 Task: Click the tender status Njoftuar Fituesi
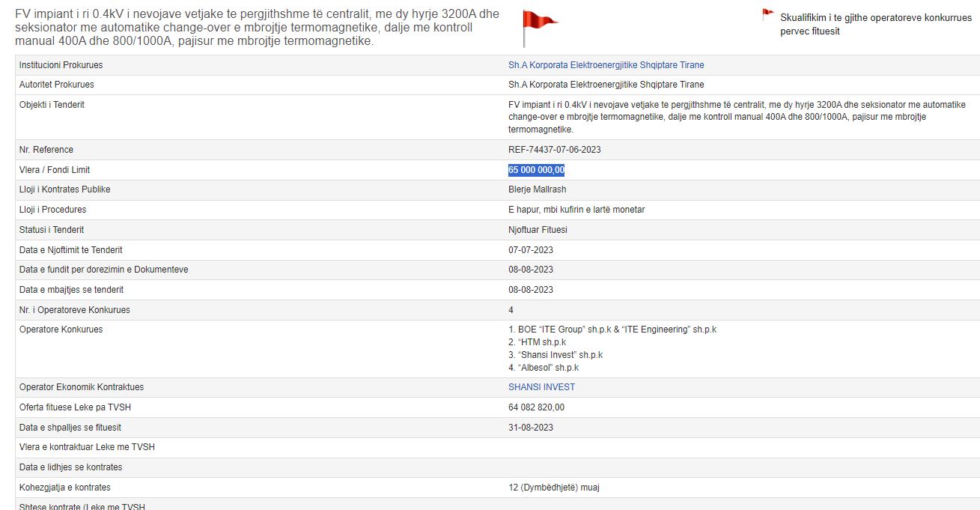click(x=538, y=230)
